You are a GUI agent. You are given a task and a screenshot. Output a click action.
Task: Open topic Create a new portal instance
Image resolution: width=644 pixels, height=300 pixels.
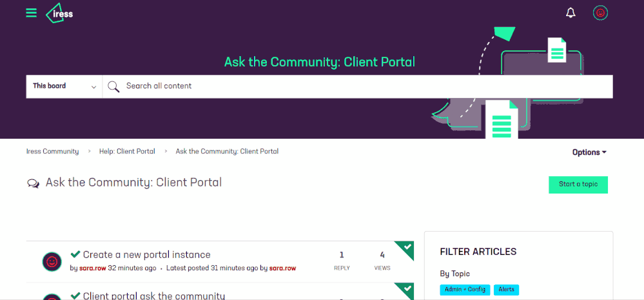pos(146,254)
